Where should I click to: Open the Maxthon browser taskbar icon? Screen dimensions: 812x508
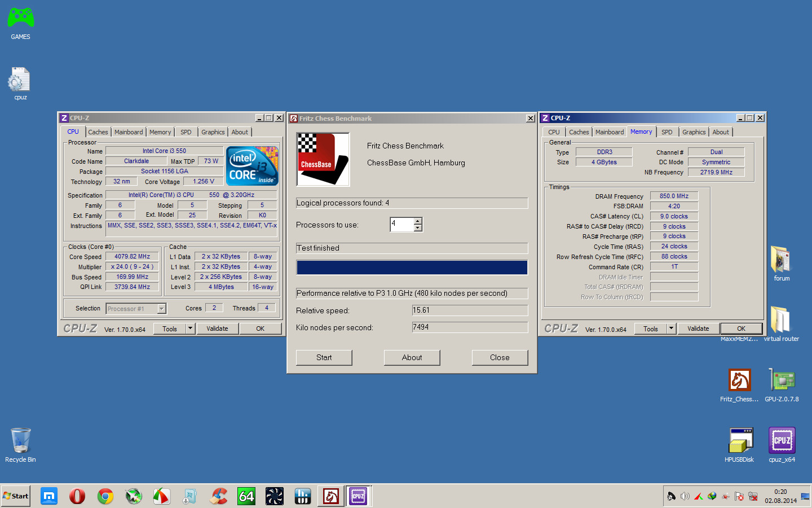pos(49,496)
